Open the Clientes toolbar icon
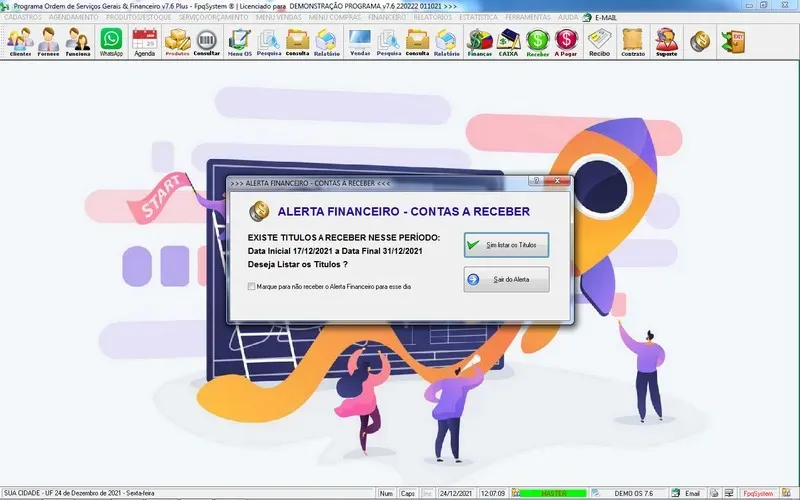 pyautogui.click(x=20, y=41)
